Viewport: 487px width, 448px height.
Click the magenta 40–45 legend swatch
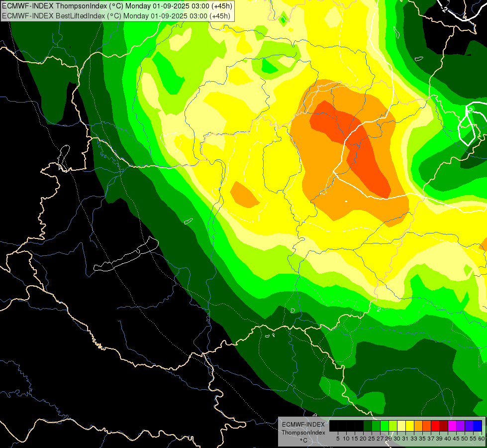tap(452, 426)
